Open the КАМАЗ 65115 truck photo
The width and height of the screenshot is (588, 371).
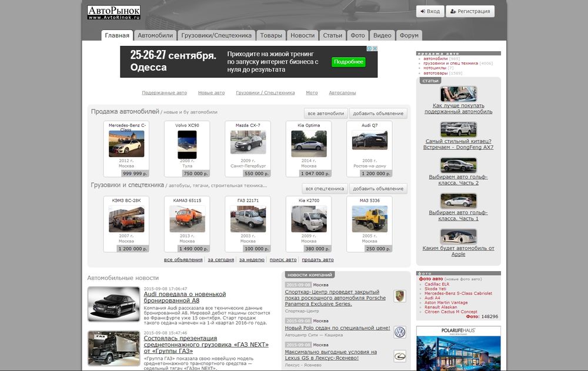click(187, 219)
